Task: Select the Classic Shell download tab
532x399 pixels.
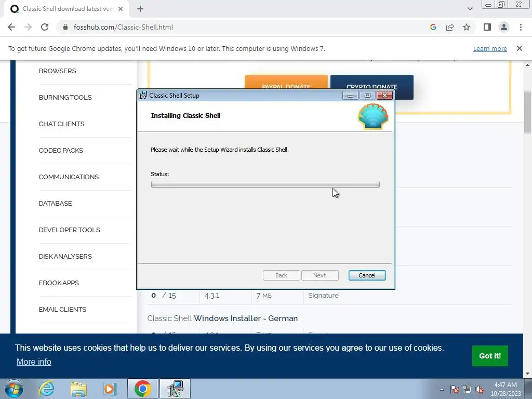Action: coord(67,9)
